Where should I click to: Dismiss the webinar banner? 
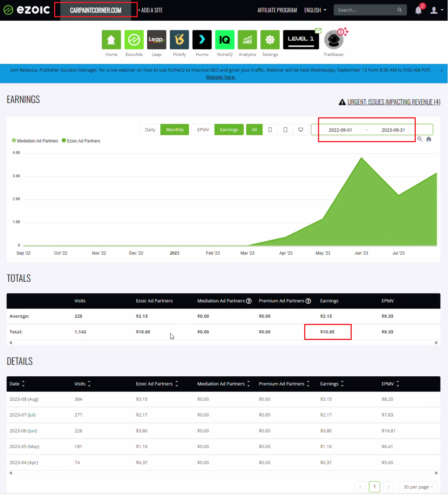(x=441, y=71)
